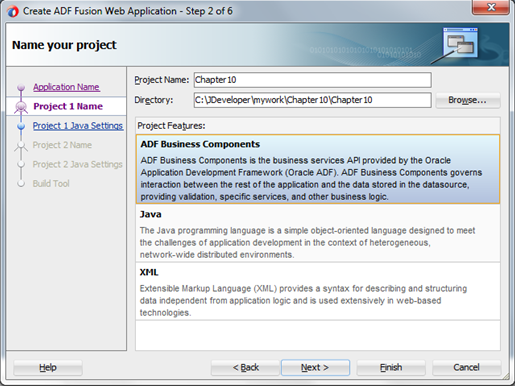Browse for a project directory
The image size is (515, 386).
pyautogui.click(x=467, y=100)
